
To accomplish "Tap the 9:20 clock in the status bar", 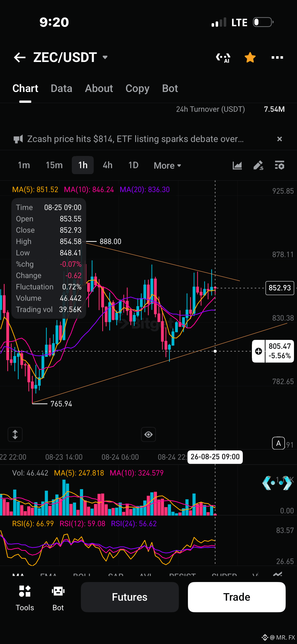I will click(x=54, y=22).
